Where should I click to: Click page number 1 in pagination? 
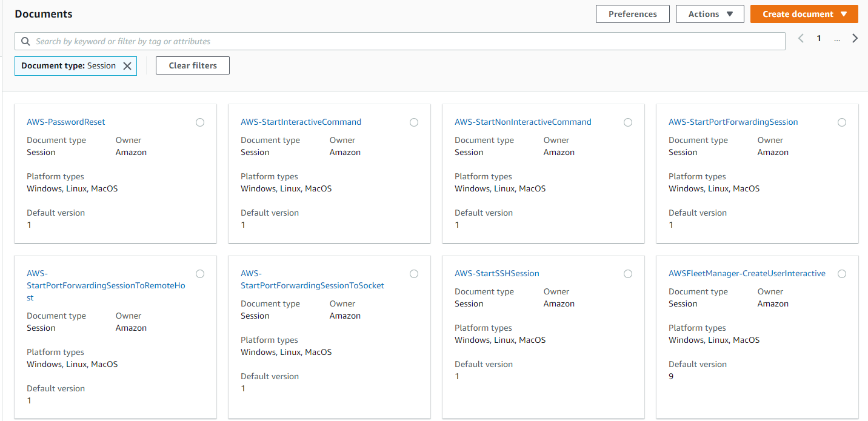[x=818, y=39]
